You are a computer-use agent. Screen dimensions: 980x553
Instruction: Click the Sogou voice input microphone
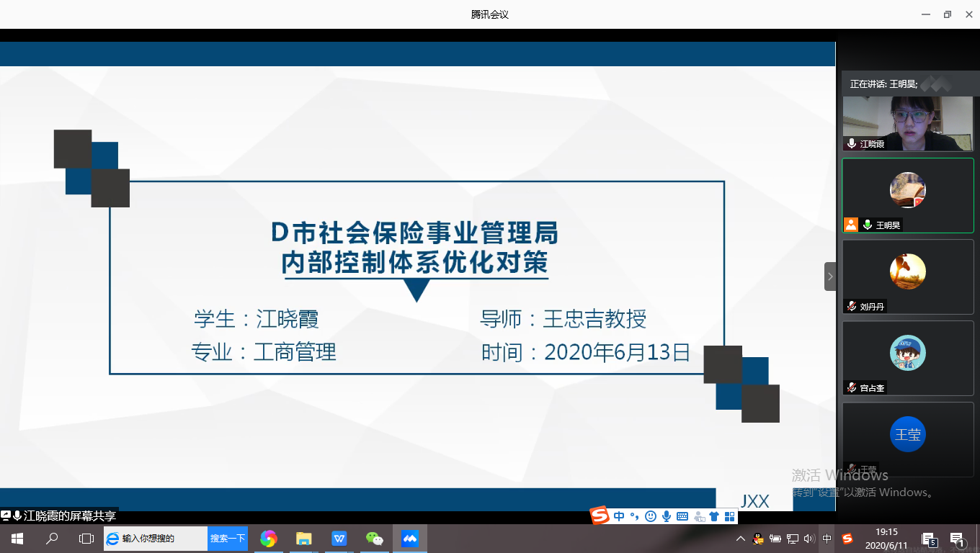pyautogui.click(x=667, y=516)
